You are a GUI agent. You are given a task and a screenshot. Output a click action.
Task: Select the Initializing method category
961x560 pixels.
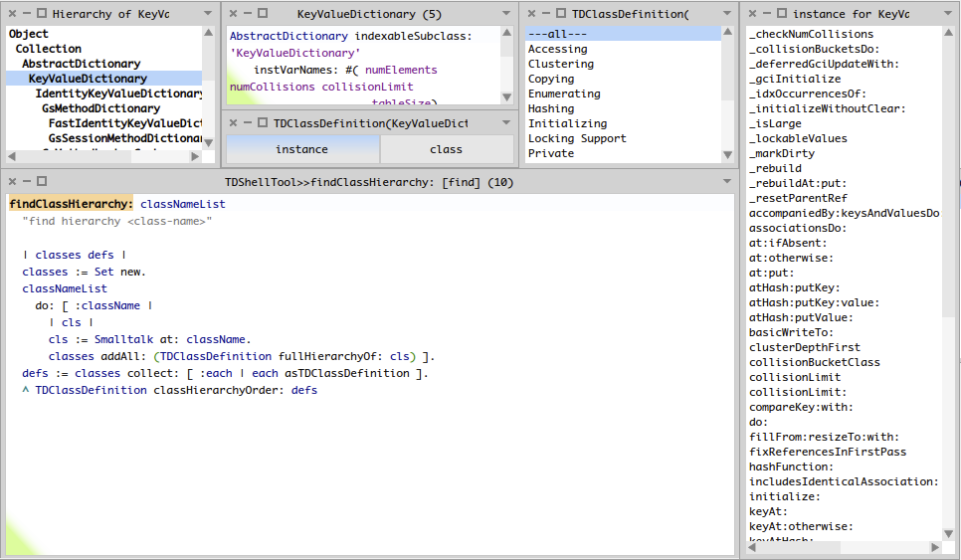pos(624,123)
